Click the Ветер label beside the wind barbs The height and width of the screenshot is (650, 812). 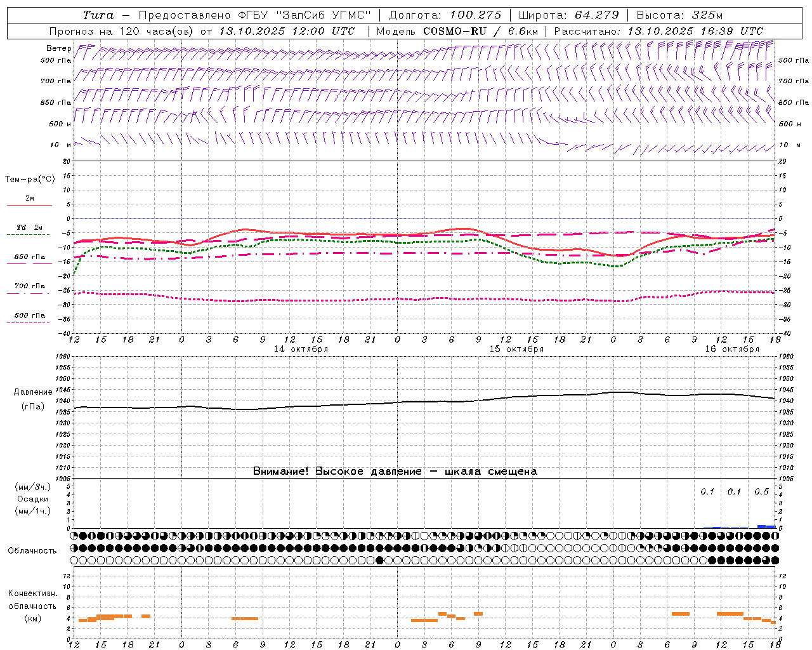point(58,48)
